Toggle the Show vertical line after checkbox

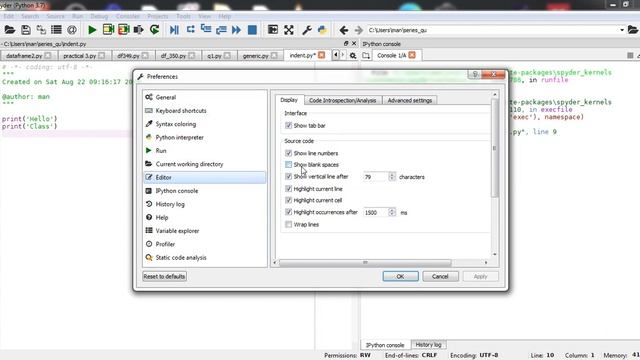click(289, 176)
